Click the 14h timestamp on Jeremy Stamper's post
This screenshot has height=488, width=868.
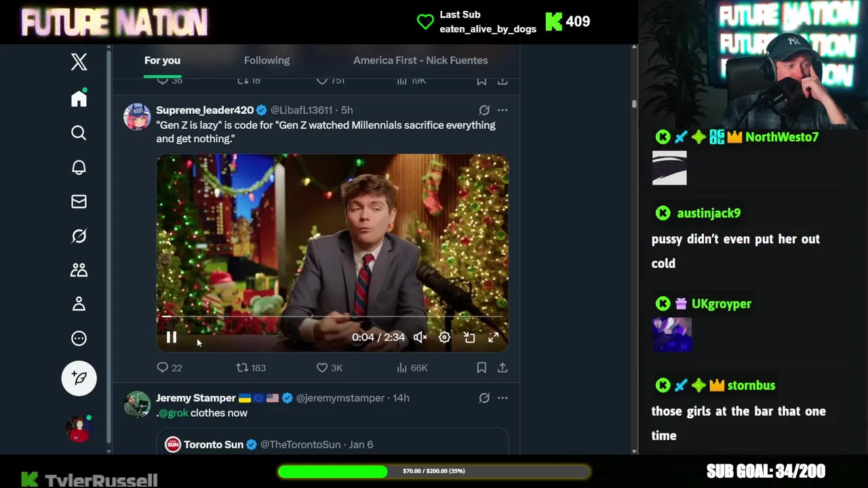401,398
